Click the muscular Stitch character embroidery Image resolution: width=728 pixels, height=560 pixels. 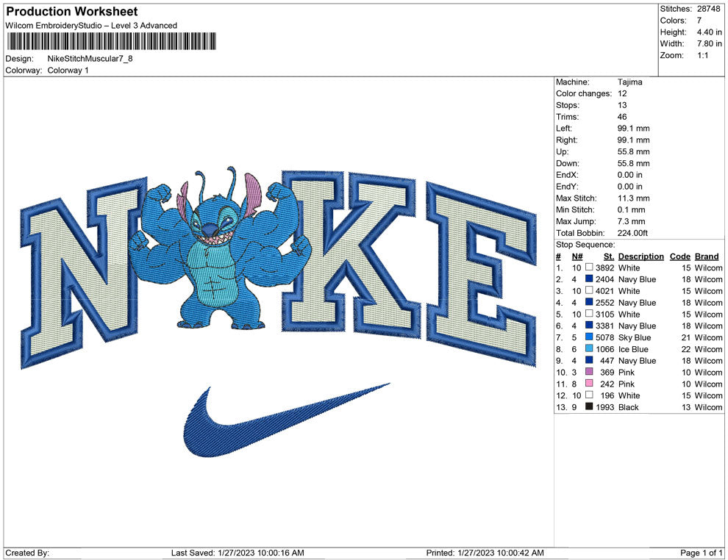pos(219,248)
